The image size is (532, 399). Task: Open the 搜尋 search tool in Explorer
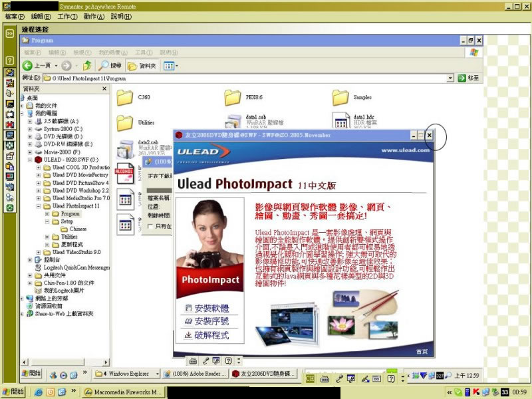coord(110,65)
